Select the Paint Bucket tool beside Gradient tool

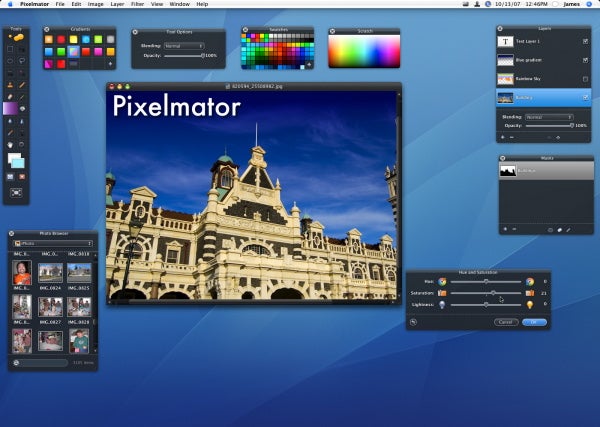(x=23, y=109)
